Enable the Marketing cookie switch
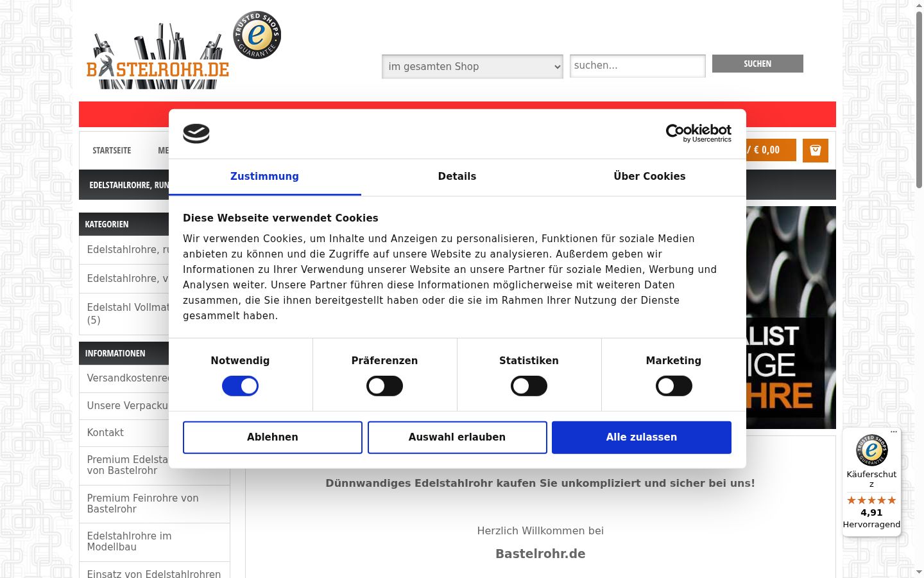This screenshot has height=578, width=924. pyautogui.click(x=674, y=386)
